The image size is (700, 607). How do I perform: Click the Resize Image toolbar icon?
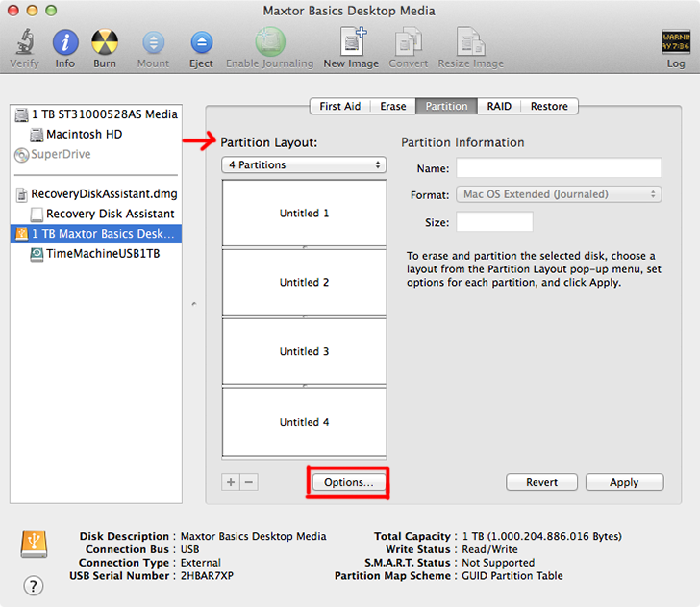coord(470,42)
